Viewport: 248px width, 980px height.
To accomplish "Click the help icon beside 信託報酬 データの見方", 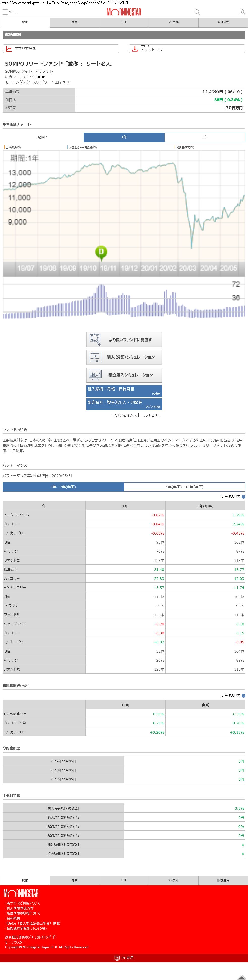I will (243, 695).
